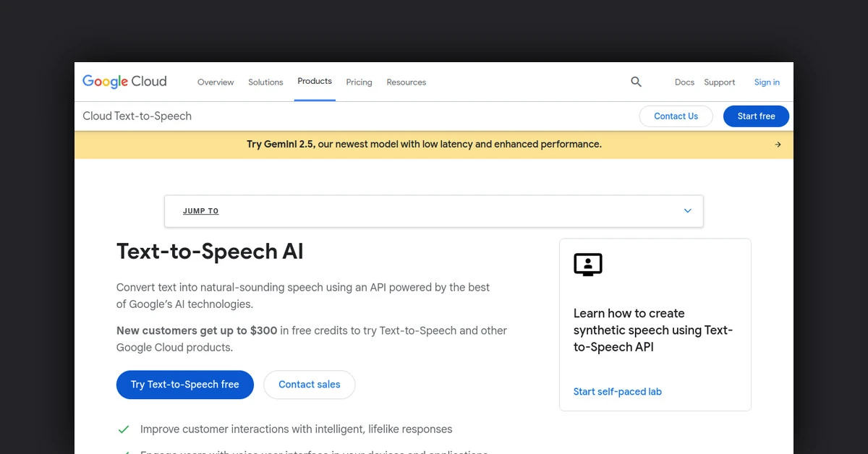Click the arrow on the Gemini 2.5 banner
Image resolution: width=868 pixels, height=454 pixels.
point(778,144)
